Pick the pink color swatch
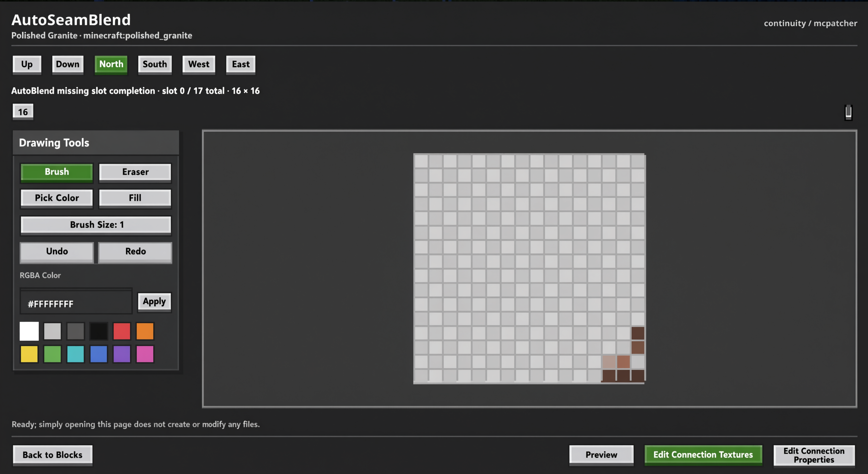 tap(145, 354)
